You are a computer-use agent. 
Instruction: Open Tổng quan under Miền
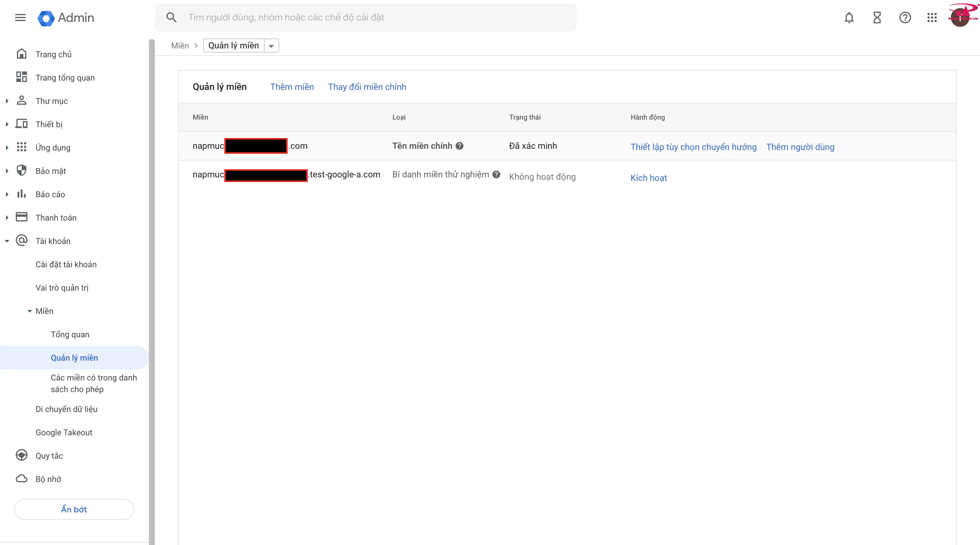coord(70,334)
